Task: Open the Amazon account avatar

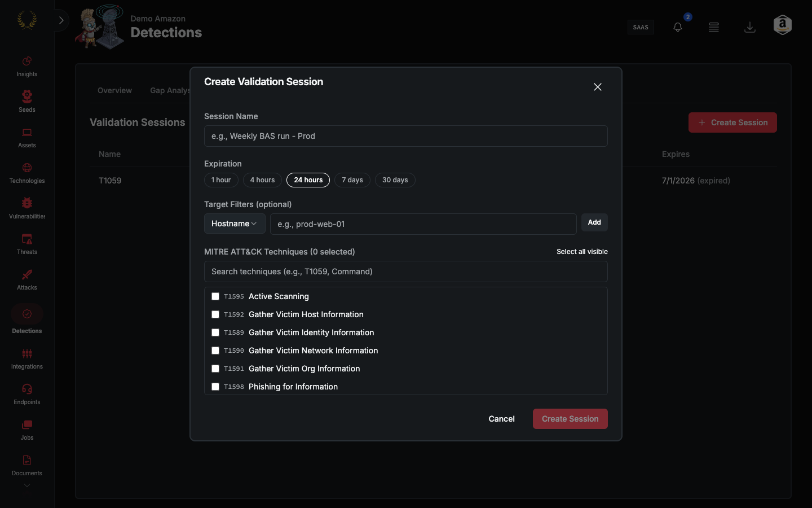Action: pos(783,25)
